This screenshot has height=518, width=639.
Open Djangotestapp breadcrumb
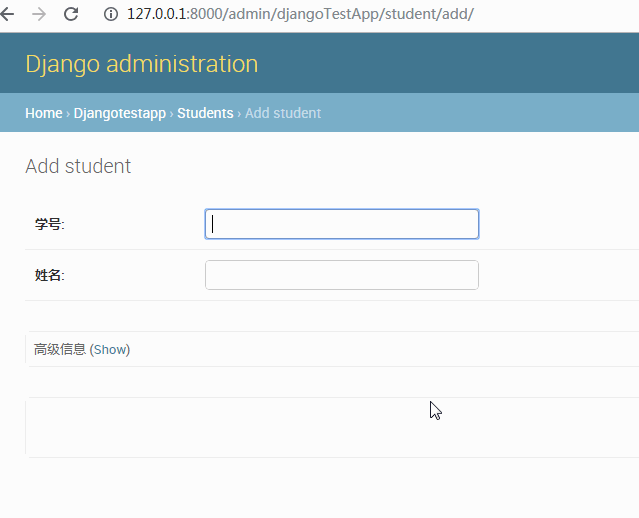point(120,113)
